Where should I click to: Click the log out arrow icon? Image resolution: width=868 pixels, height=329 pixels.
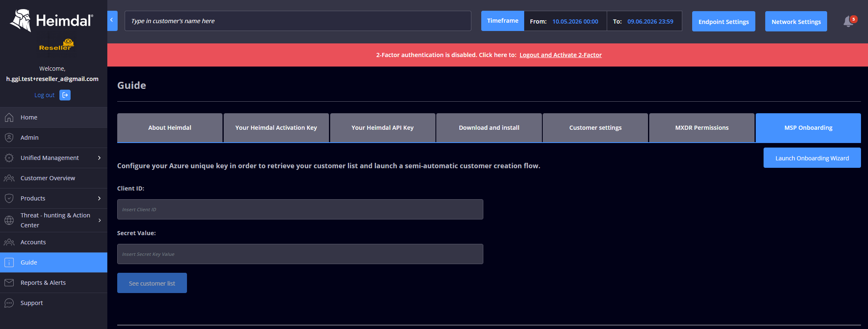[x=65, y=95]
